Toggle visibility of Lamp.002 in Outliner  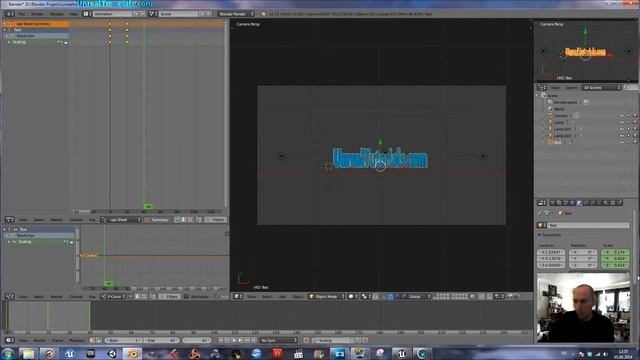click(x=622, y=136)
